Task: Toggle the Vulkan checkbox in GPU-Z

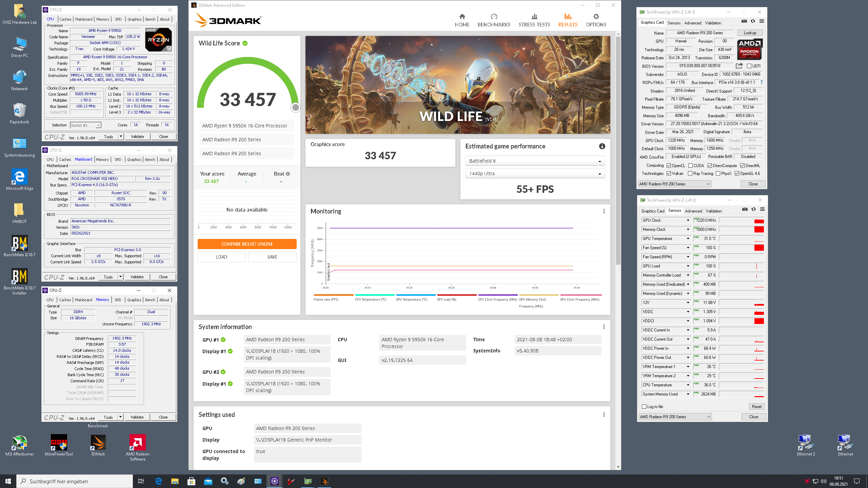Action: tap(669, 174)
